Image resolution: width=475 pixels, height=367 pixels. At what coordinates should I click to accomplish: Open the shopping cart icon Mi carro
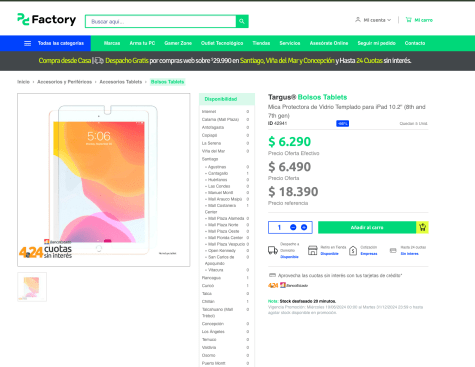coord(408,20)
